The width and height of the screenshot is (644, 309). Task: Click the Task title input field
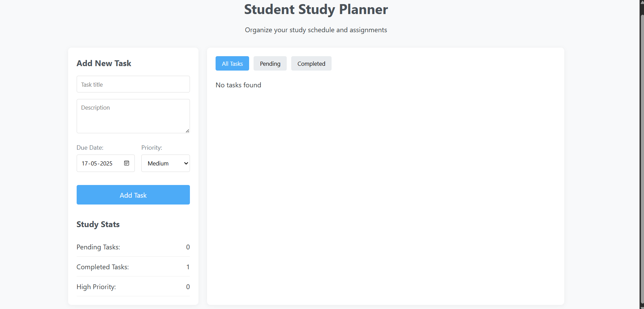[133, 84]
